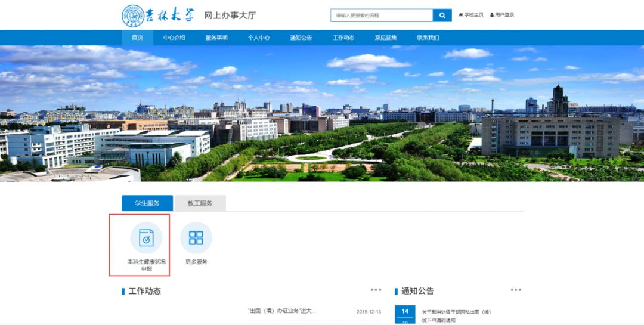Image resolution: width=644 pixels, height=325 pixels.
Task: Open 中心介绍 in the navigation bar
Action: (x=174, y=38)
